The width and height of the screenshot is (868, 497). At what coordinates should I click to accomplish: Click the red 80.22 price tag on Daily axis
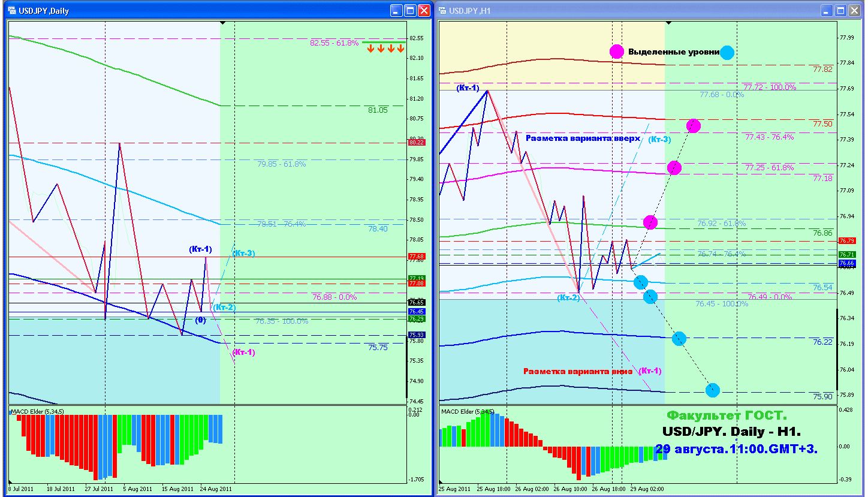point(417,143)
